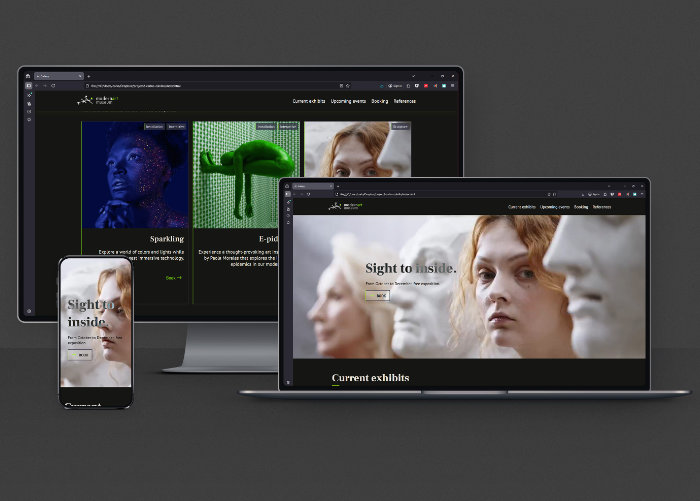Close the open tab in the monitor browser
This screenshot has width=700, height=501.
[80, 76]
